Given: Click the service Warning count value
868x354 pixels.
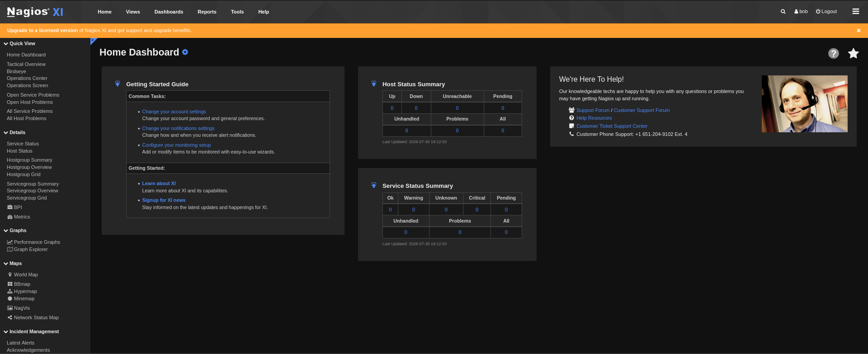Looking at the screenshot, I should 414,210.
